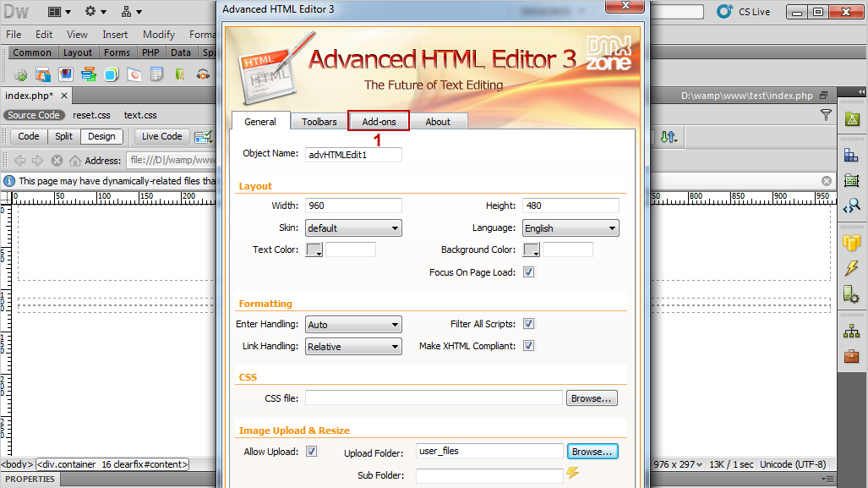Click the photo gallery insert toolbar icon
Image resolution: width=868 pixels, height=488 pixels.
(66, 74)
